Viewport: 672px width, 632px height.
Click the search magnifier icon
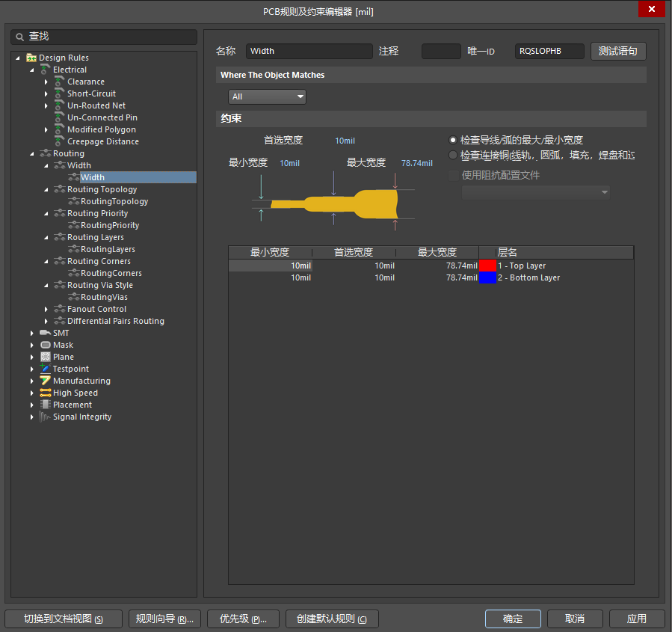(x=19, y=37)
